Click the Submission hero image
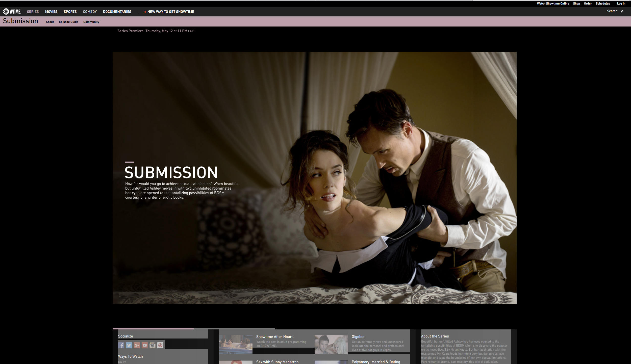Viewport: 631px width, 364px height. coord(314,178)
